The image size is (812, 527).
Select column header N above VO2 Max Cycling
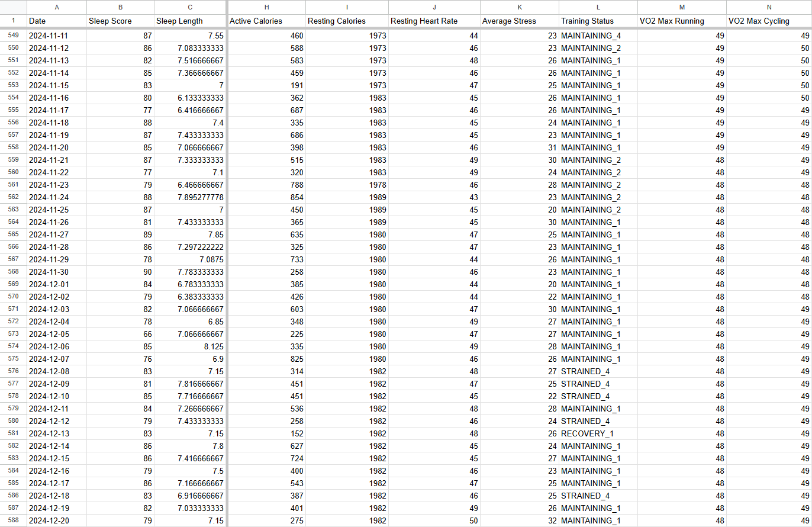click(x=769, y=7)
